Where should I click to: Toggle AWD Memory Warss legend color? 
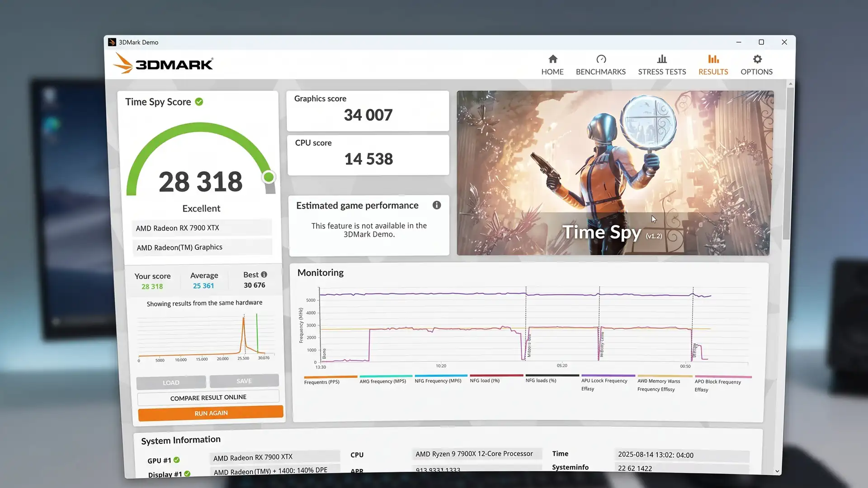(x=665, y=375)
